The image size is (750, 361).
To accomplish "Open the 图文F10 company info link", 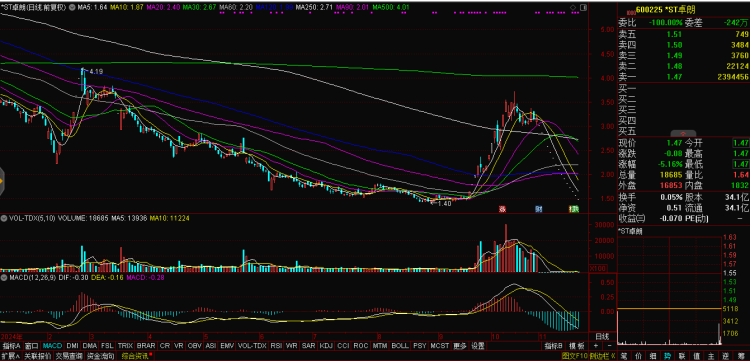I will click(575, 356).
